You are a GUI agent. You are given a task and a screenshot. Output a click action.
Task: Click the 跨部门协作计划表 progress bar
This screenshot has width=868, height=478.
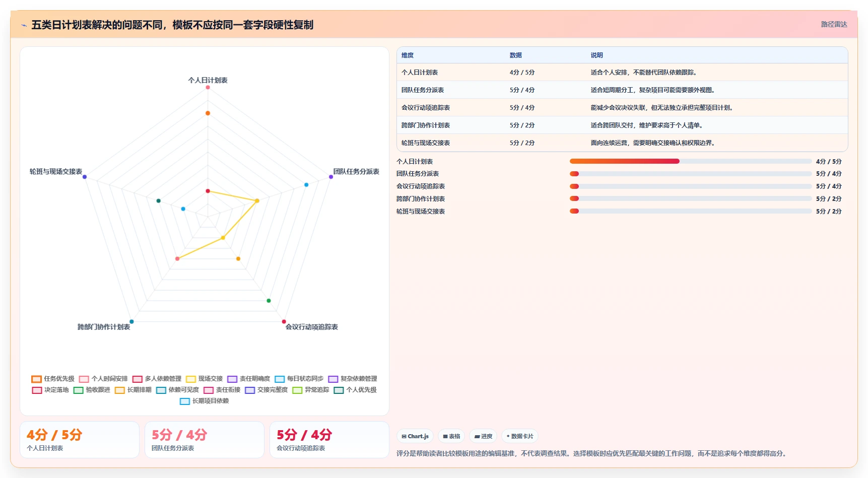click(691, 198)
